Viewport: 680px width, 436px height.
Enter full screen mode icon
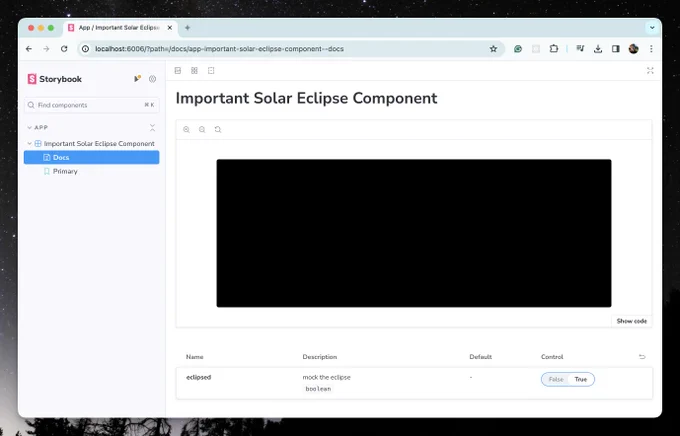[650, 70]
